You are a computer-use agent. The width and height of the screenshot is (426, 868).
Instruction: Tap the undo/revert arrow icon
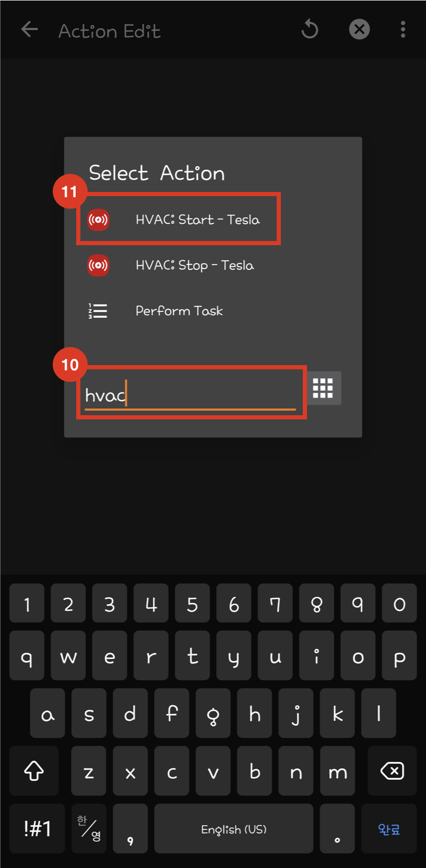coord(310,29)
